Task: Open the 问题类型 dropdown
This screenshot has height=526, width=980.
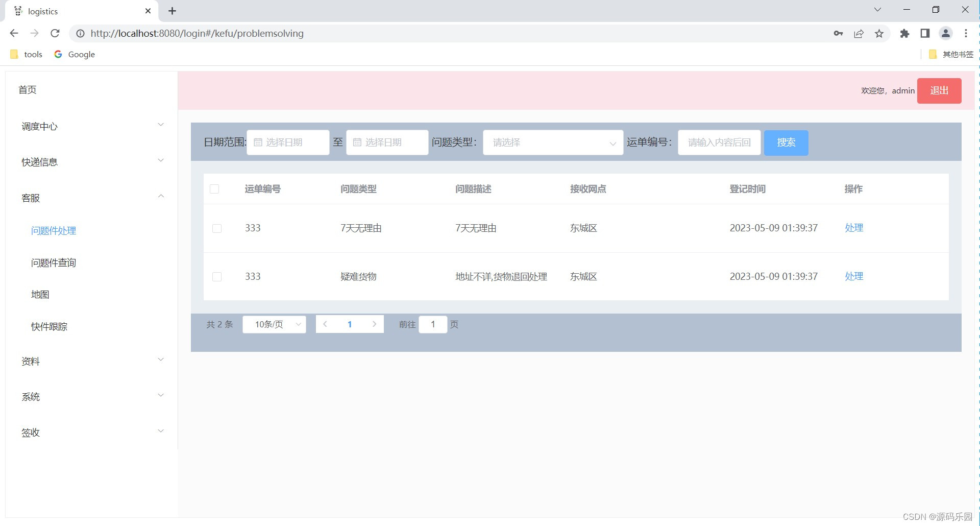Action: click(553, 142)
